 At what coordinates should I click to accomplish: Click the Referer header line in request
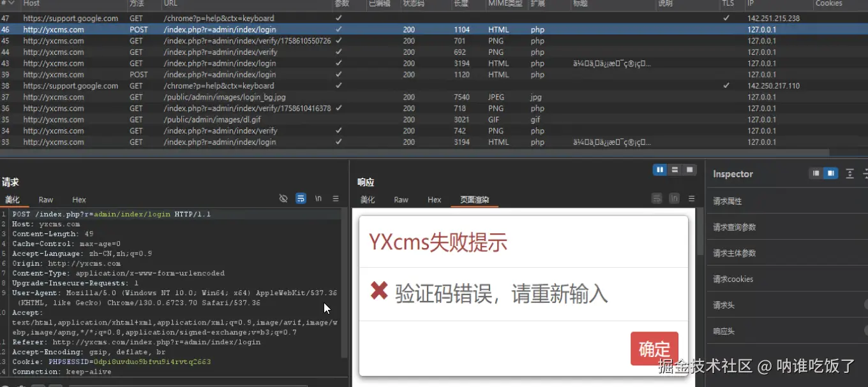136,342
